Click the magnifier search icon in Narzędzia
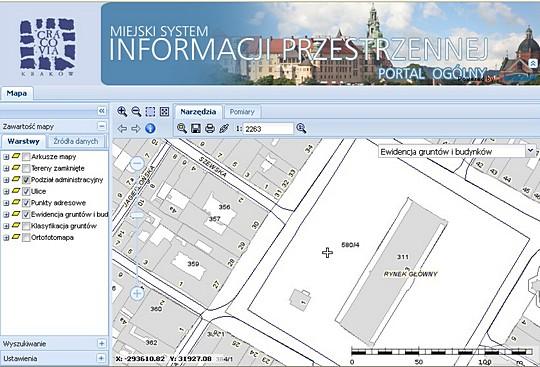The image size is (540, 367). [181, 128]
